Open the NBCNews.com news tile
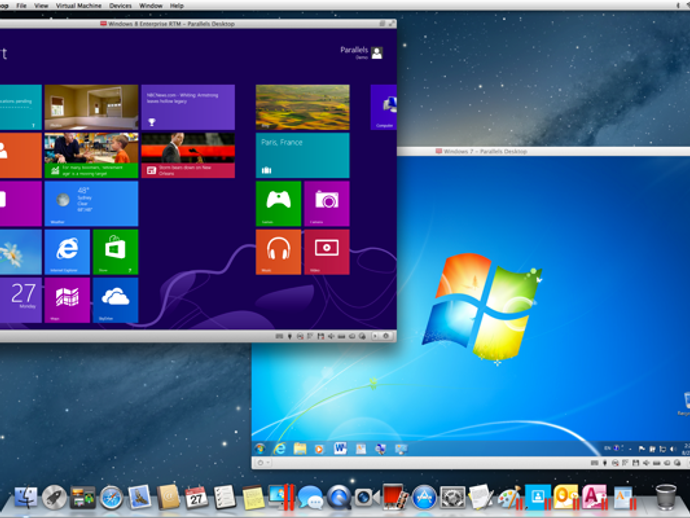The height and width of the screenshot is (518, 690). [x=188, y=107]
